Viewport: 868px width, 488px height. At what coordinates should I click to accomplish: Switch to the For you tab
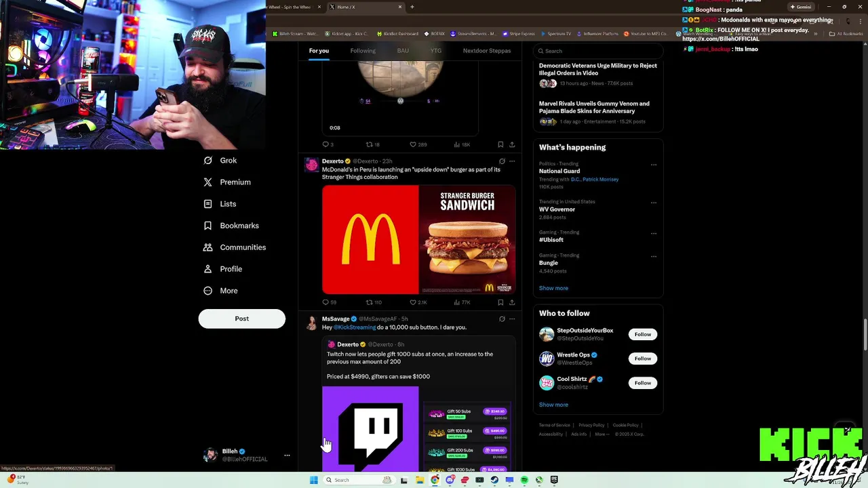(319, 51)
